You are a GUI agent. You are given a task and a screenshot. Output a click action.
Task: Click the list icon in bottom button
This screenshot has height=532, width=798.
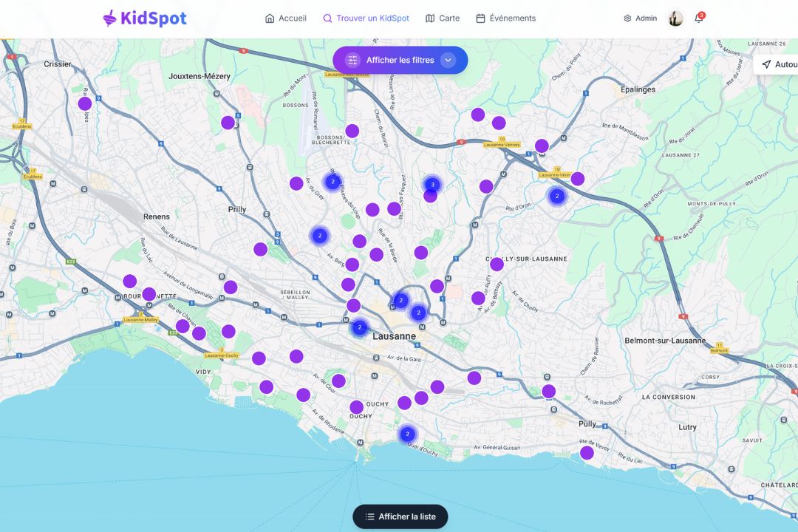(x=370, y=516)
